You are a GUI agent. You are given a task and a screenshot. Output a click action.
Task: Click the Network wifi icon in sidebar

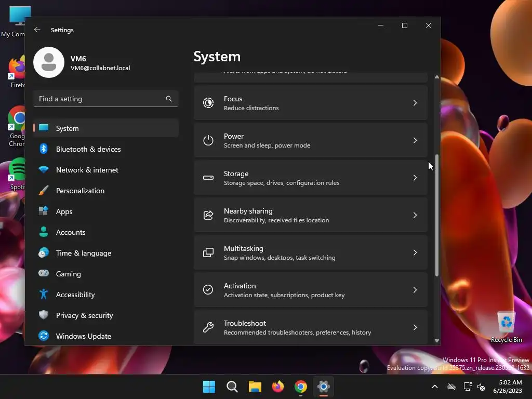(44, 170)
